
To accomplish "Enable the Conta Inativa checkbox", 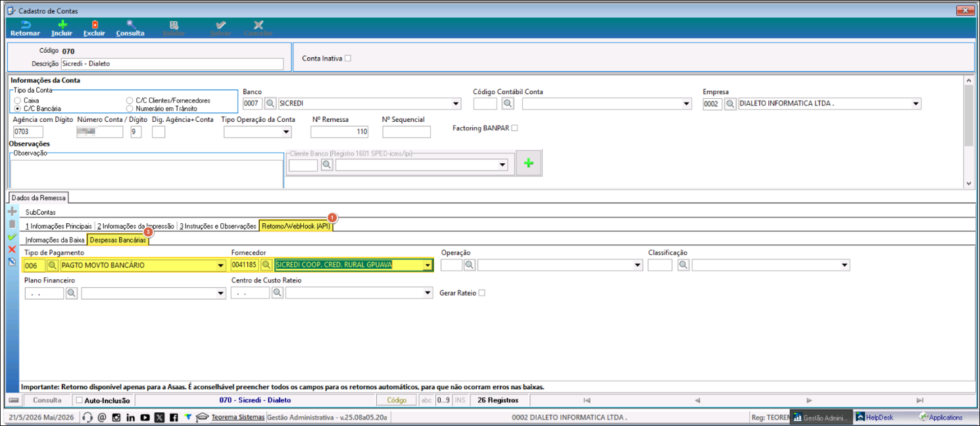I will [x=348, y=58].
